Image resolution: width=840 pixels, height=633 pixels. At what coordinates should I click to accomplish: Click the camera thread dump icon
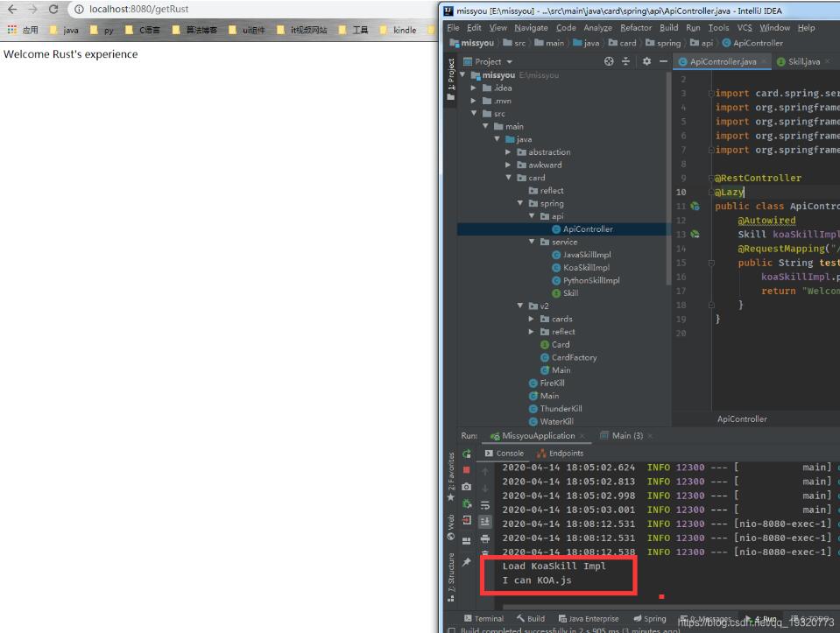point(467,487)
